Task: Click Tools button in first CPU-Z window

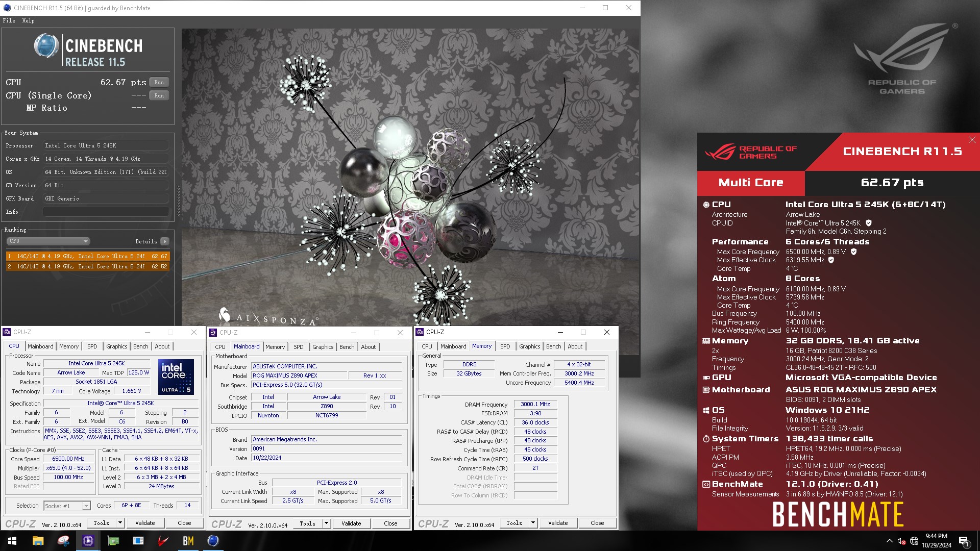Action: [102, 523]
